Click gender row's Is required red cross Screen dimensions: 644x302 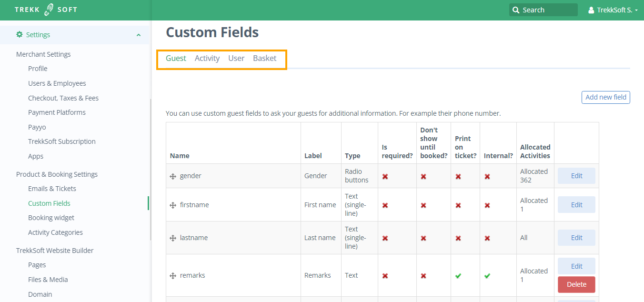[x=385, y=176]
